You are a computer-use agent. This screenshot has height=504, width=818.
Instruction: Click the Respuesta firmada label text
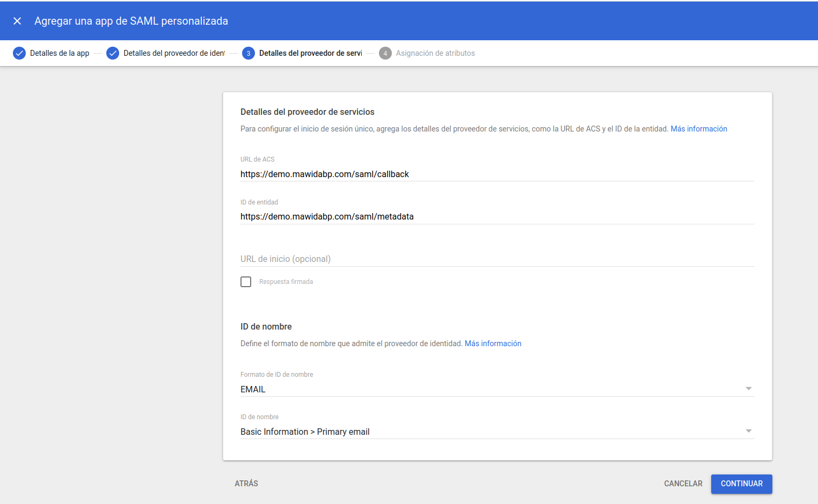[x=286, y=282]
